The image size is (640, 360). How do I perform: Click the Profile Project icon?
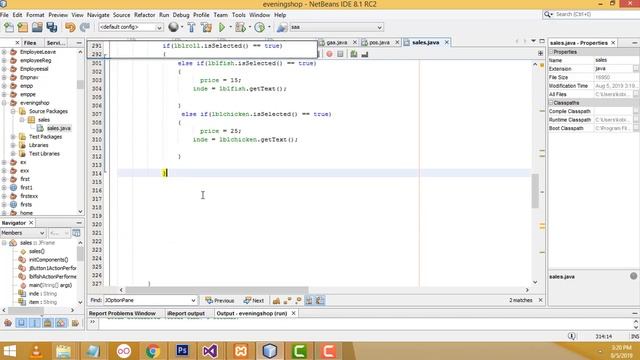pyautogui.click(x=260, y=27)
